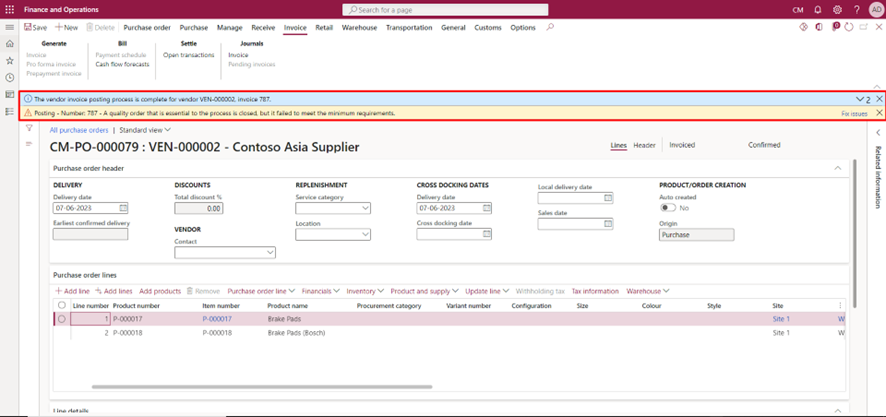Open form in new window icon
886x417 pixels.
pyautogui.click(x=863, y=27)
